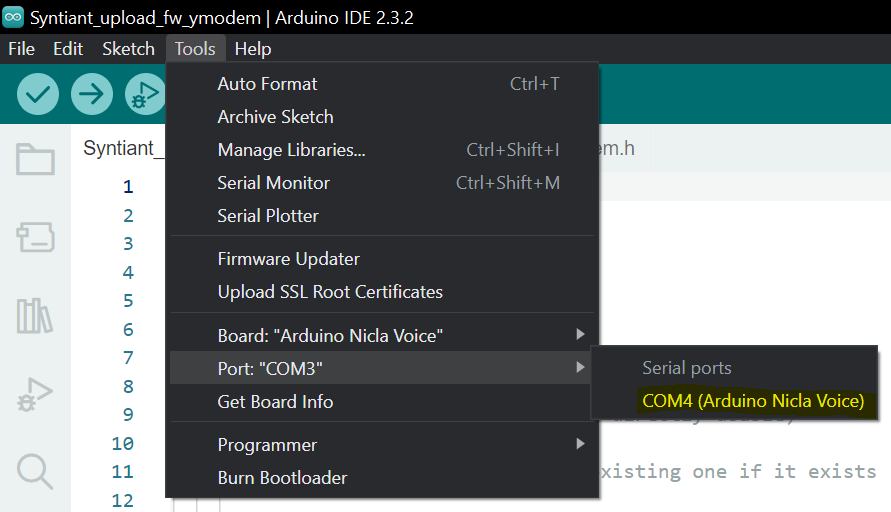Screen dimensions: 891x512
Task: Expand the Port "COM3" submenu arrow
Action: 580,368
